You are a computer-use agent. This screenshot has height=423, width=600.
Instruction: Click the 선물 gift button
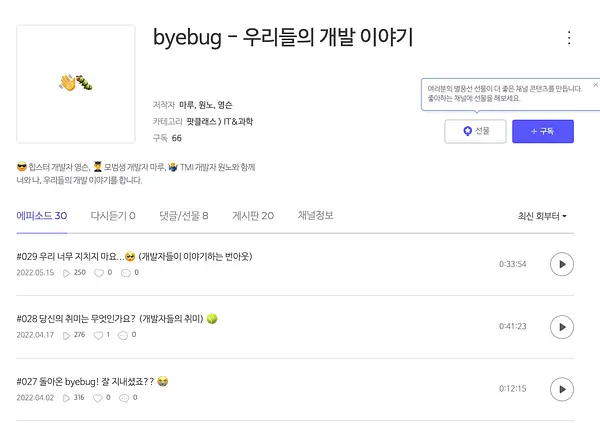click(x=475, y=131)
